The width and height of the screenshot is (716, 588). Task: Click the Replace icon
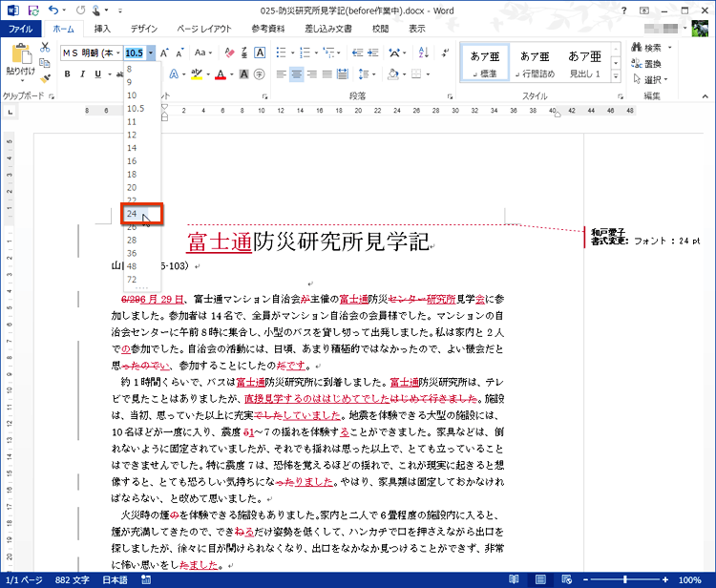[x=638, y=63]
